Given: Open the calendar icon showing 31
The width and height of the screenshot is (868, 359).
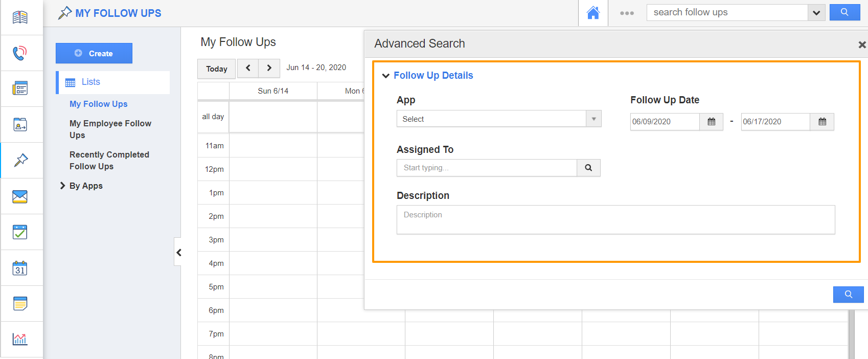Looking at the screenshot, I should [20, 268].
